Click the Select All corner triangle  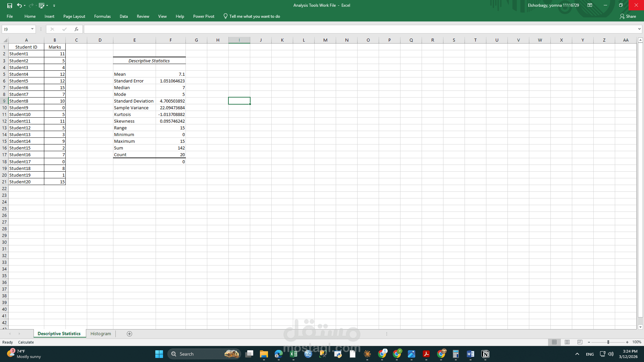point(5,40)
